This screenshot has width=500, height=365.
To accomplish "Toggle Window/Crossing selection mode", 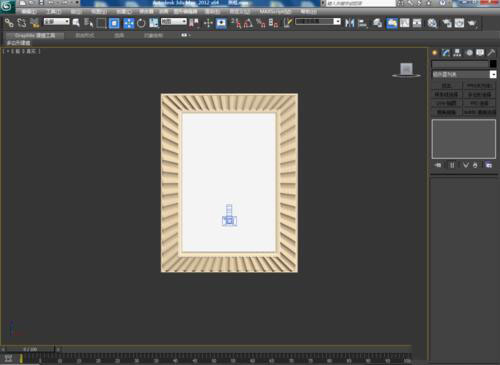I will pos(114,23).
